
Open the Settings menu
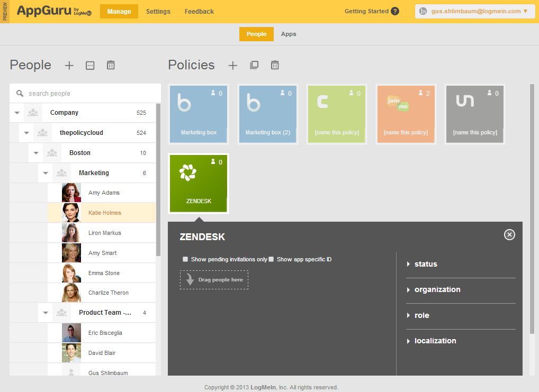(158, 12)
